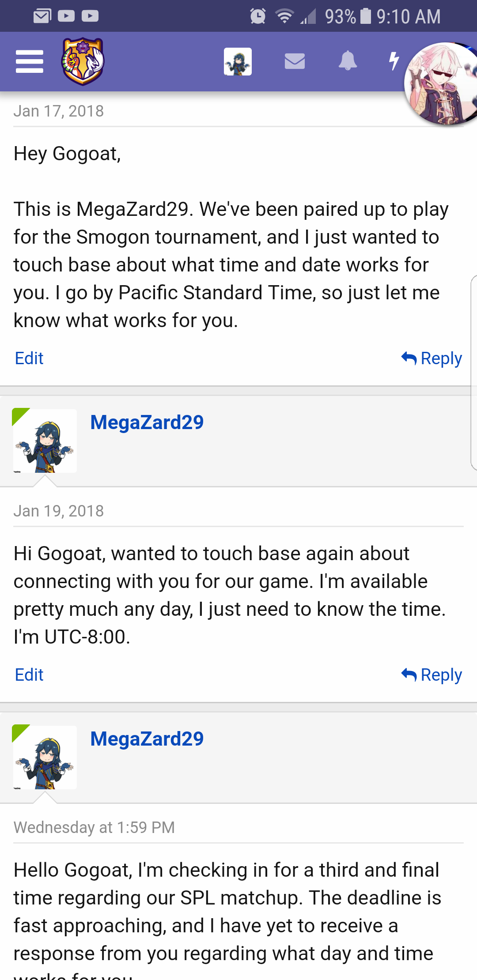Open the alerts bell icon
Viewport: 477px width, 980px height.
(x=348, y=61)
